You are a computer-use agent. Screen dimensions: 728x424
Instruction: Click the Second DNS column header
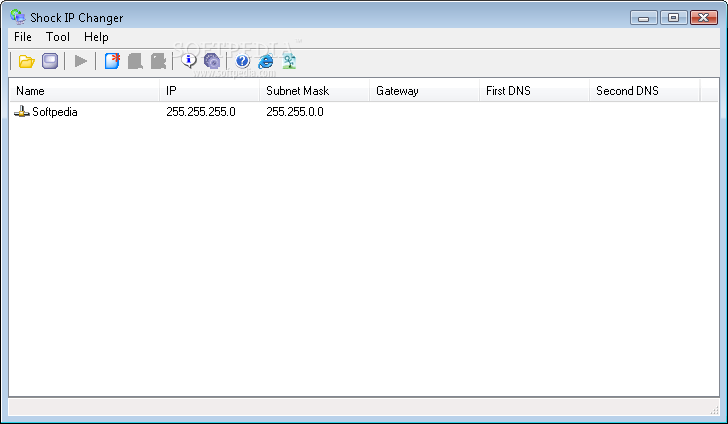tap(644, 91)
